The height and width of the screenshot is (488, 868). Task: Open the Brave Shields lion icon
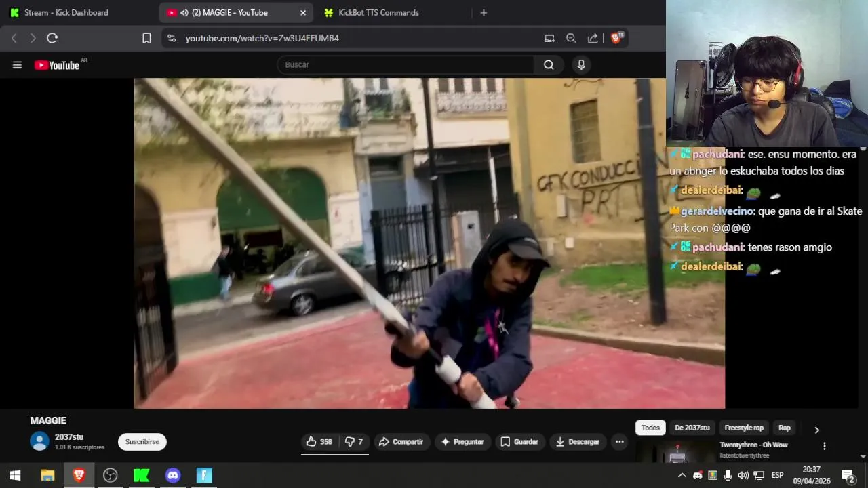click(x=616, y=38)
